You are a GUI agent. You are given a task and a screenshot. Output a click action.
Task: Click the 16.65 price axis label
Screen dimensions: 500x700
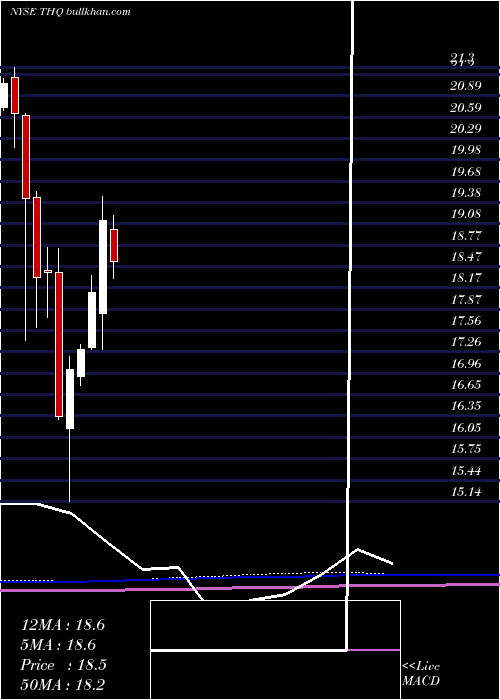(466, 384)
